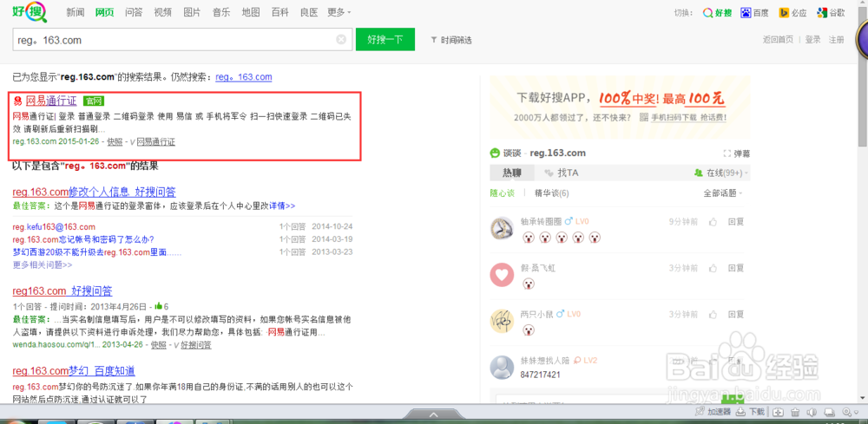Expand the panel arrow above the taskbar
The height and width of the screenshot is (424, 868).
(x=434, y=414)
